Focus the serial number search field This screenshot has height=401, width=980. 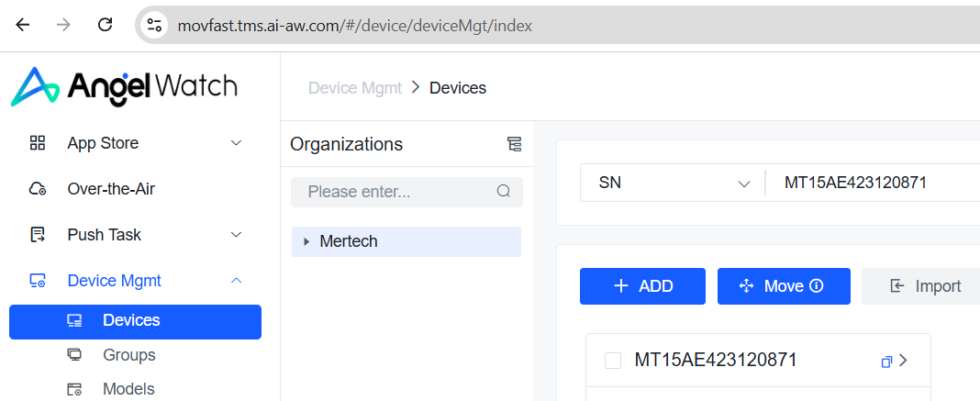point(872,183)
